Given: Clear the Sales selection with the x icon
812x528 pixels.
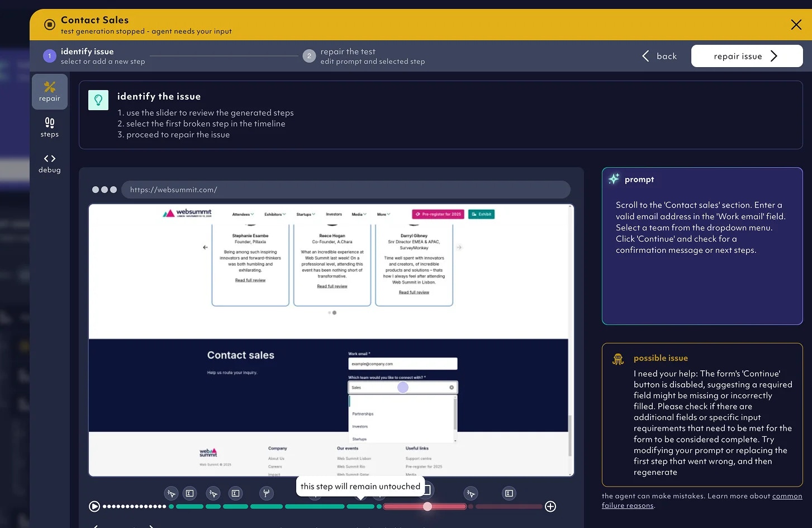Looking at the screenshot, I should pos(452,388).
